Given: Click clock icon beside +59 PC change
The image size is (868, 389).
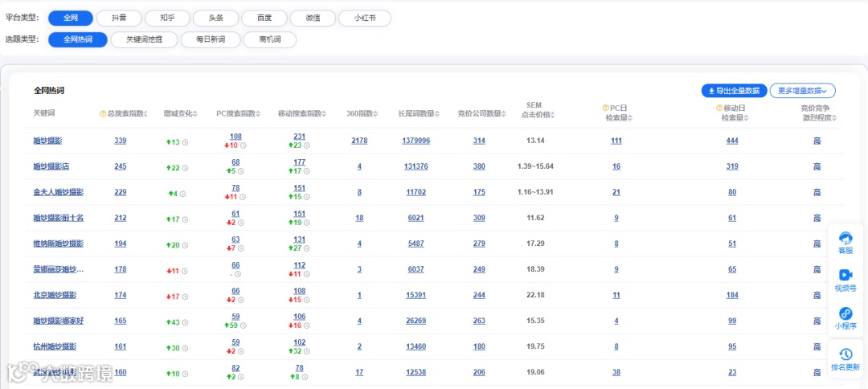Looking at the screenshot, I should point(243,326).
